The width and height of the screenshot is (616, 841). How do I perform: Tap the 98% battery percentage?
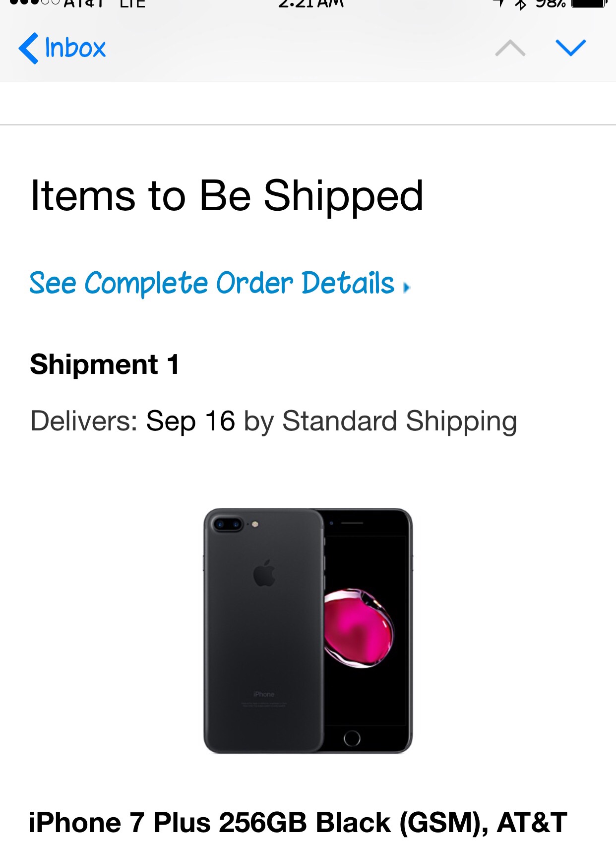pos(551,4)
